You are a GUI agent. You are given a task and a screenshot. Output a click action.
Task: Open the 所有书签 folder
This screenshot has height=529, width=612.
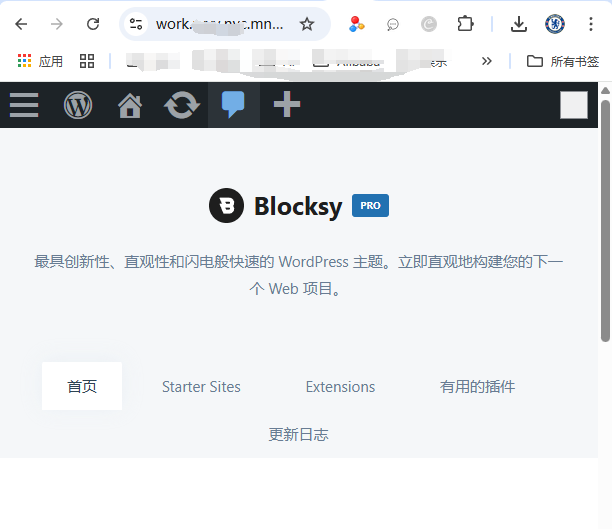coord(562,61)
